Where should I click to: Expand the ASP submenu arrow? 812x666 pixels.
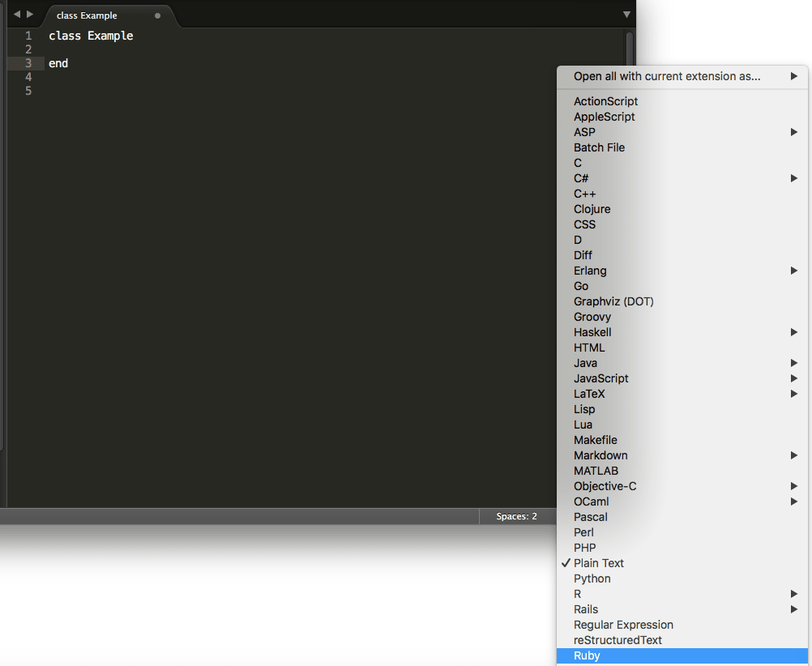point(794,132)
